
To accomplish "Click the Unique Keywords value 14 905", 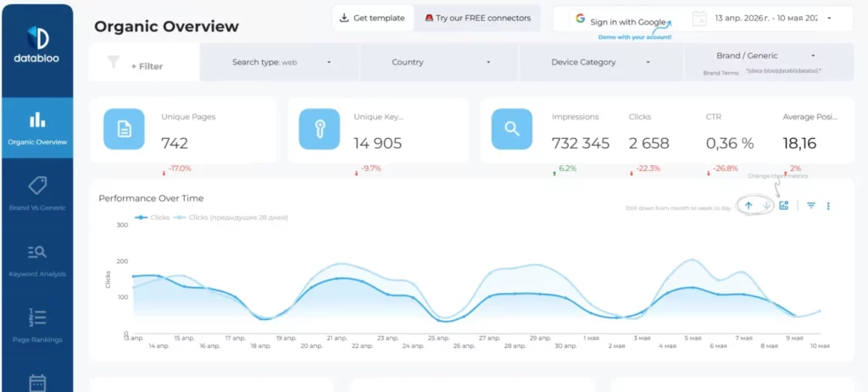I will [x=377, y=144].
